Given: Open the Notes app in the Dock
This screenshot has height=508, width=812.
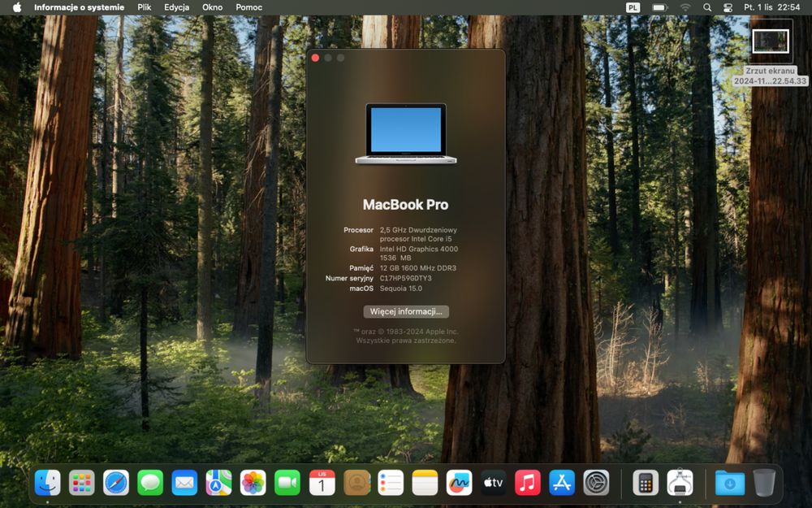Looking at the screenshot, I should pos(425,483).
